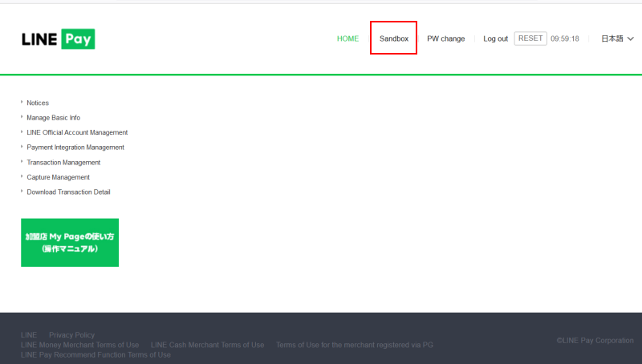Image resolution: width=642 pixels, height=364 pixels.
Task: Open LINE Pay Recommend Function Terms of Use
Action: tap(95, 354)
